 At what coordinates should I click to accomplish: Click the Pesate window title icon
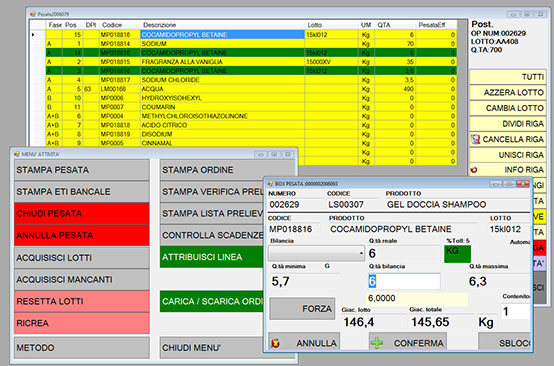coord(33,14)
